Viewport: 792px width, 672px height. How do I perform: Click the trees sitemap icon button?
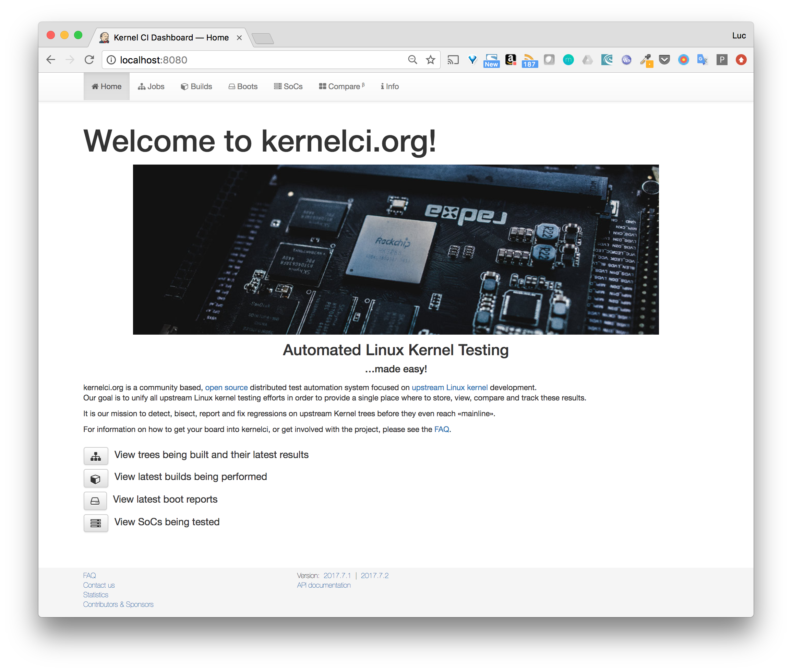pos(96,456)
